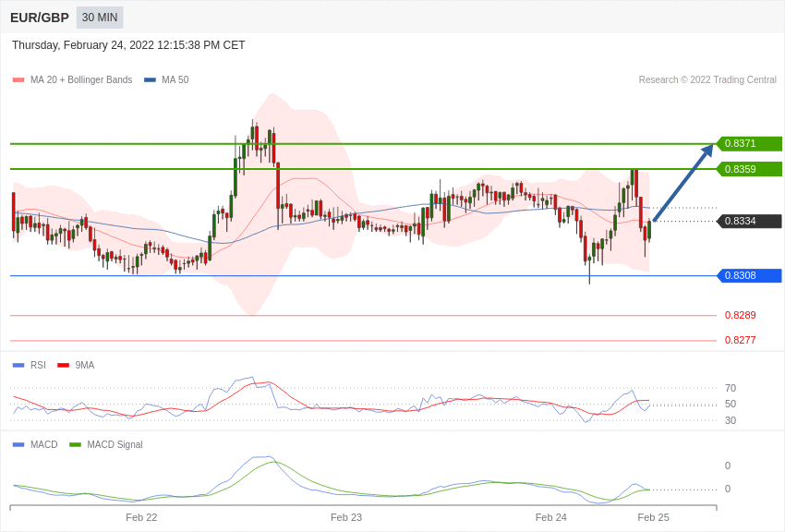Click the date and time text
Screen dimensions: 785x532
pyautogui.click(x=128, y=45)
